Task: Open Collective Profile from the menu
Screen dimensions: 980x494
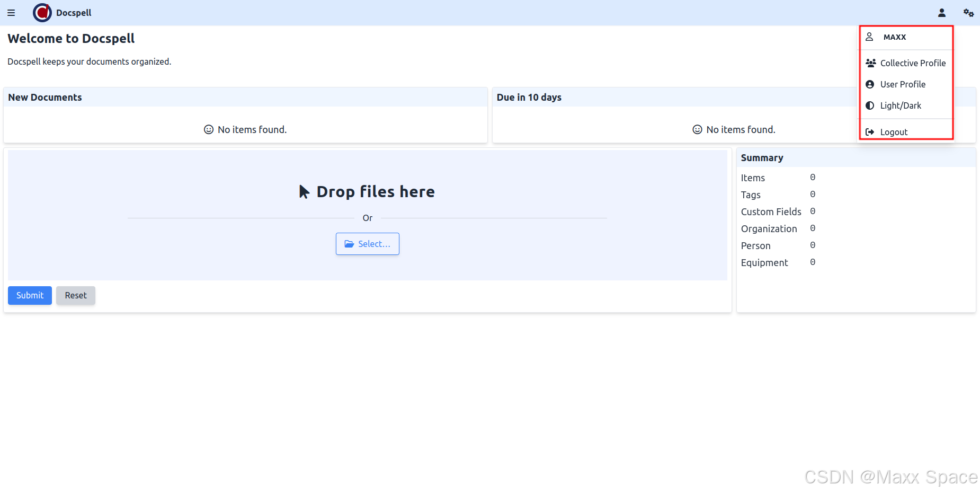Action: click(x=906, y=63)
